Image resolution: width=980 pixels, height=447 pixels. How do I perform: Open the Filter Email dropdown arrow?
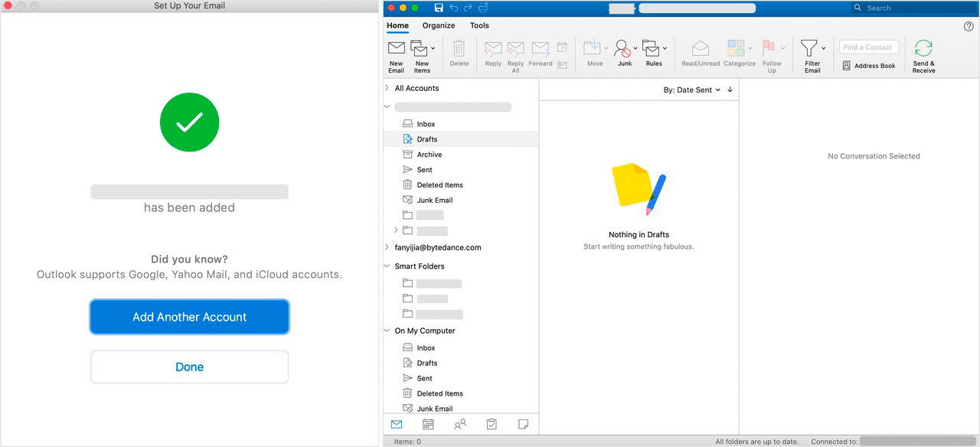(823, 47)
